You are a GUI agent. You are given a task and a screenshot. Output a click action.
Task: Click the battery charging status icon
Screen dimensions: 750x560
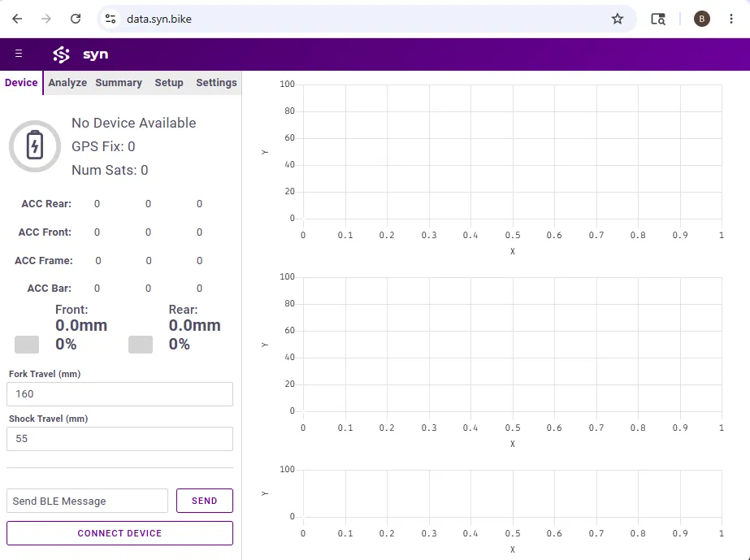(35, 146)
